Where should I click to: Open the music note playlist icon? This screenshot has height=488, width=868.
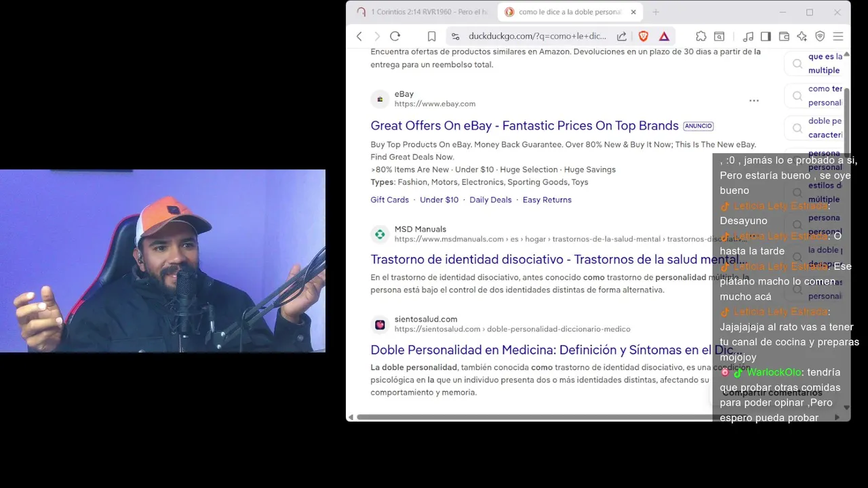[748, 36]
